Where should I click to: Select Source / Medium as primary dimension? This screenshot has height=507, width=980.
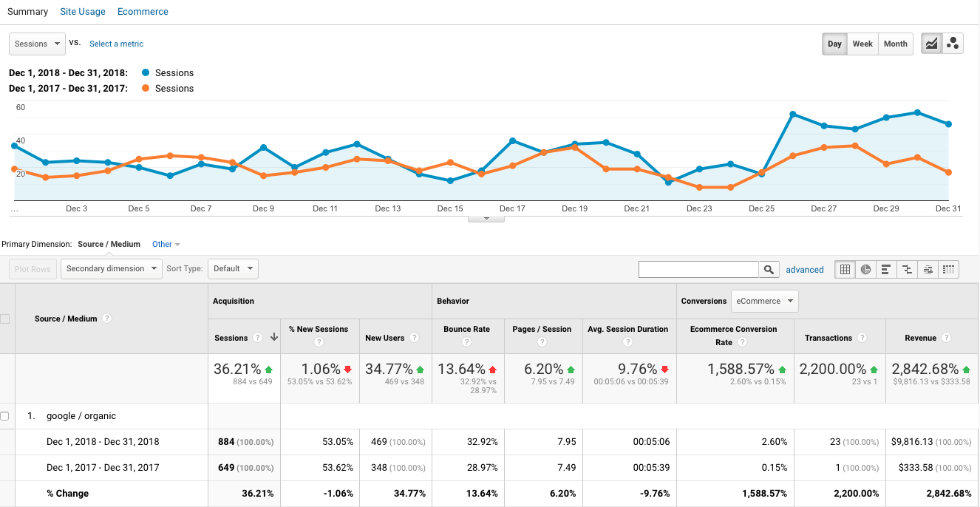[109, 244]
